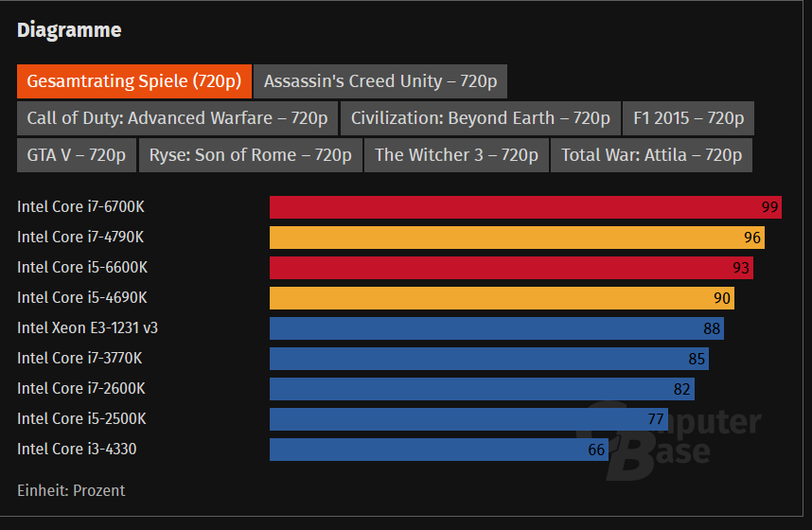Click the Intel Core i5-6600K label
This screenshot has width=812, height=530.
pyautogui.click(x=82, y=267)
